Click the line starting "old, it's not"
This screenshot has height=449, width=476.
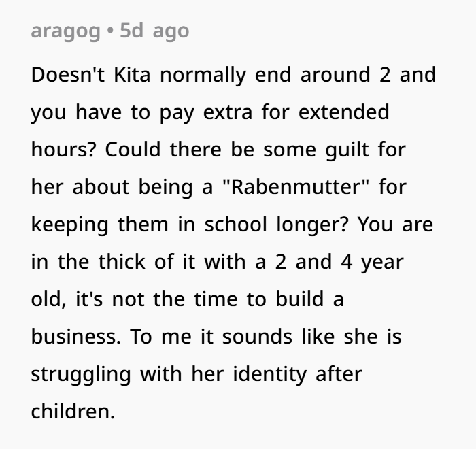click(x=187, y=299)
